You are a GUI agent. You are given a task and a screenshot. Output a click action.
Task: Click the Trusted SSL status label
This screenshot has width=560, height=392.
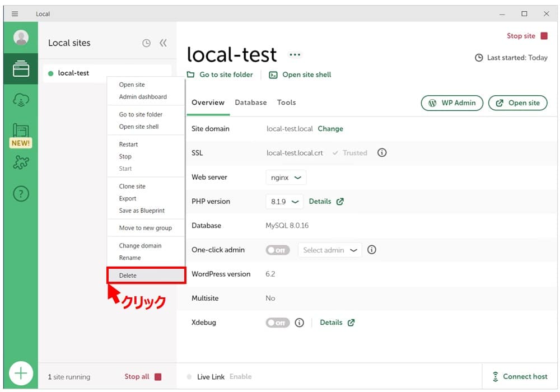pos(349,153)
